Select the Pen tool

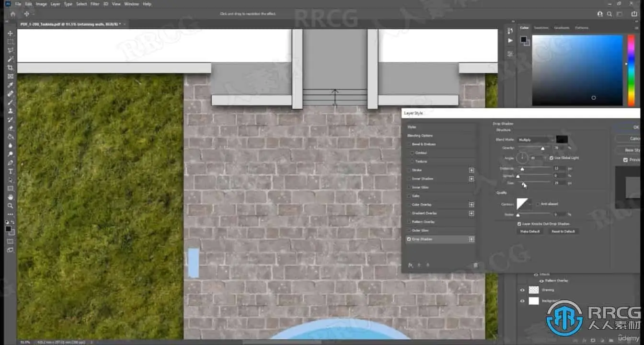pyautogui.click(x=11, y=162)
